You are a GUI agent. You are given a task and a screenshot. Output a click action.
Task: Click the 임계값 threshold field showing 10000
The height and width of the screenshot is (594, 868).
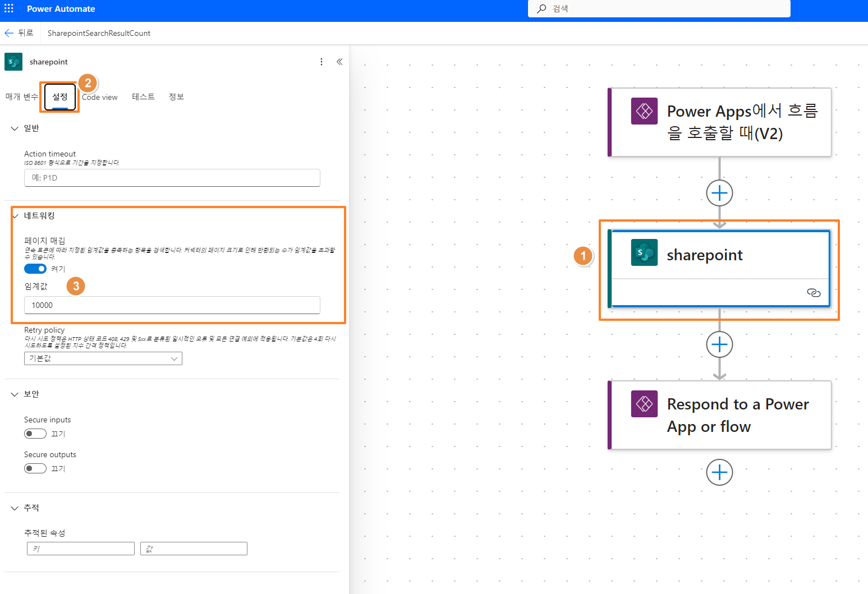(x=172, y=305)
